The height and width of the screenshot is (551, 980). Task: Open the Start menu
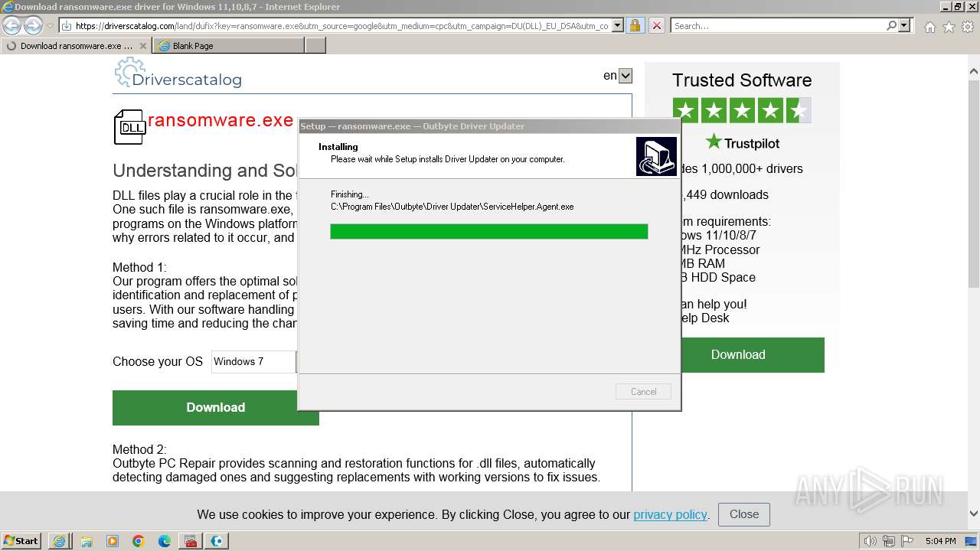click(x=21, y=540)
